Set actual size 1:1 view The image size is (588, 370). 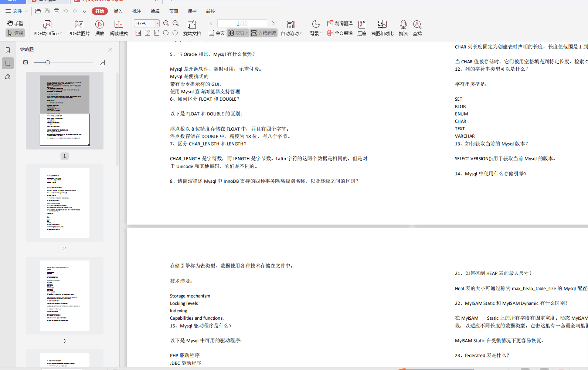click(138, 33)
